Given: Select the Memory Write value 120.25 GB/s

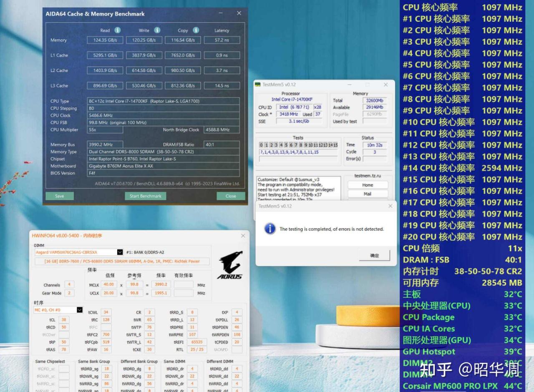Looking at the screenshot, I should click(144, 40).
